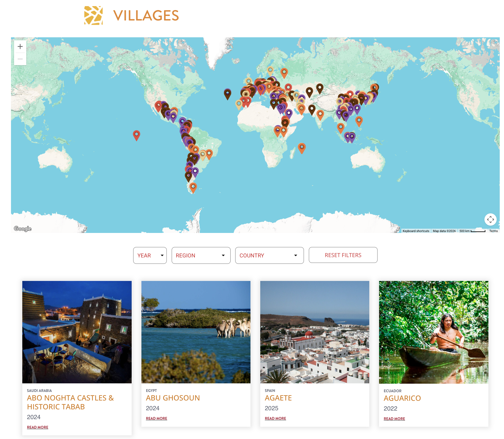Click the RESET FILTERS button

click(x=343, y=255)
